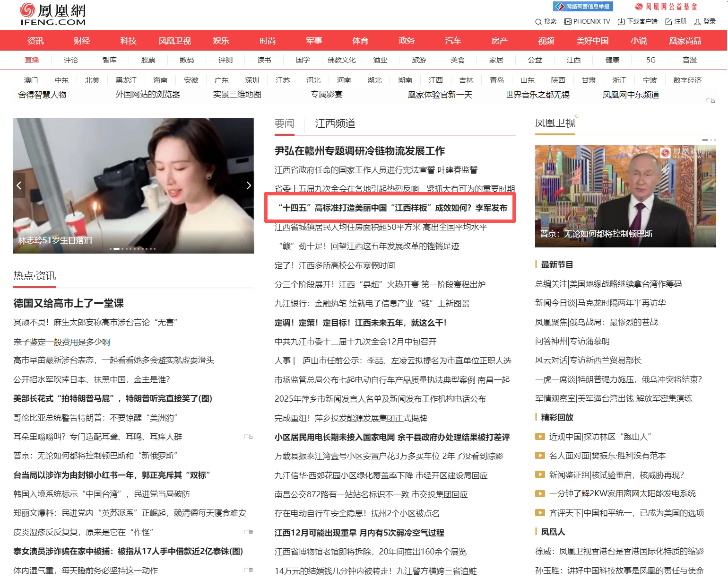728x580 pixels.
Task: Click the login (登录) user icon
Action: [697, 22]
